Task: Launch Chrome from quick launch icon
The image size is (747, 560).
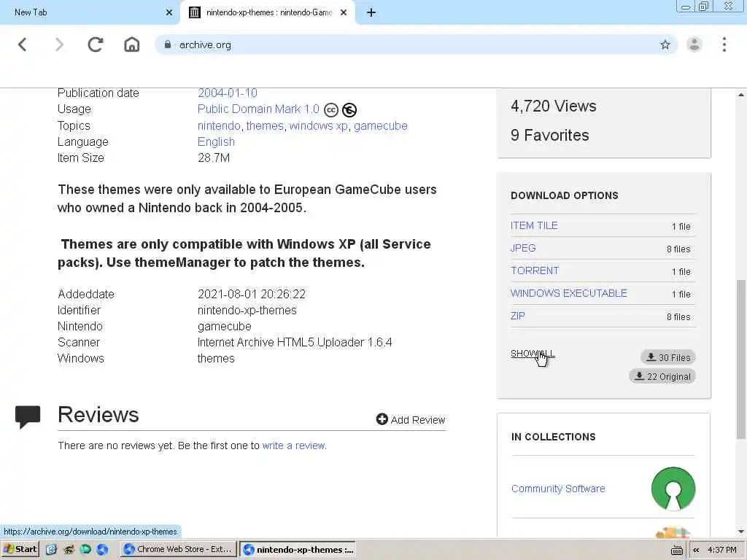Action: 102,550
